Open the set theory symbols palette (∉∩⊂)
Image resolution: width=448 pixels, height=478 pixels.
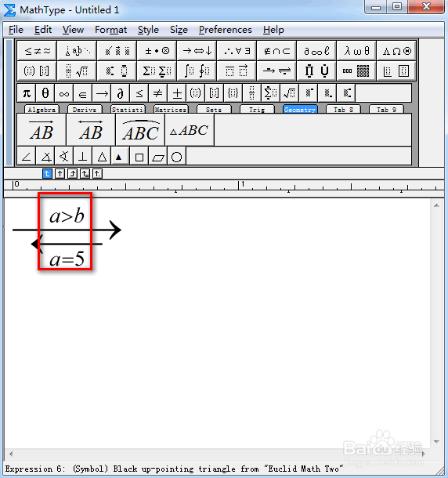276,51
